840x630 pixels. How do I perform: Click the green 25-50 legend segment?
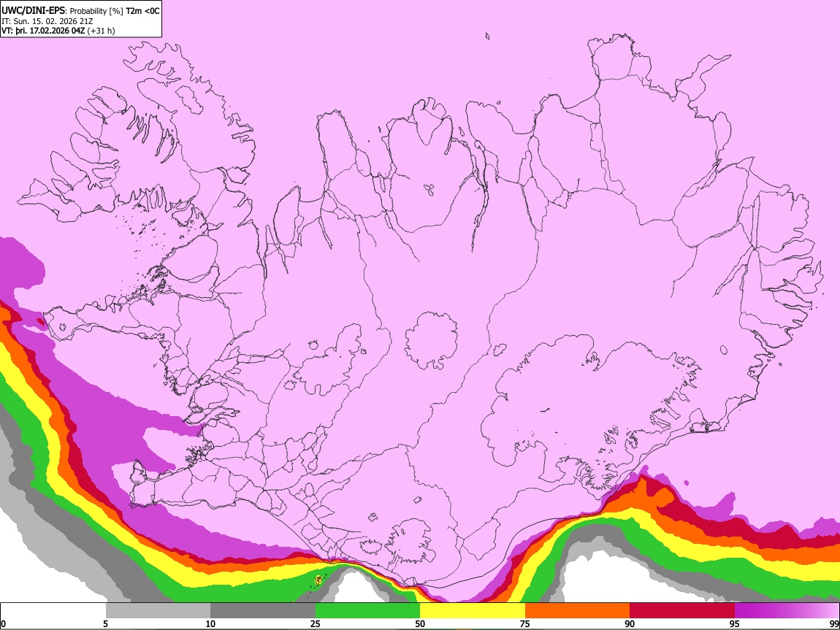[x=367, y=611]
